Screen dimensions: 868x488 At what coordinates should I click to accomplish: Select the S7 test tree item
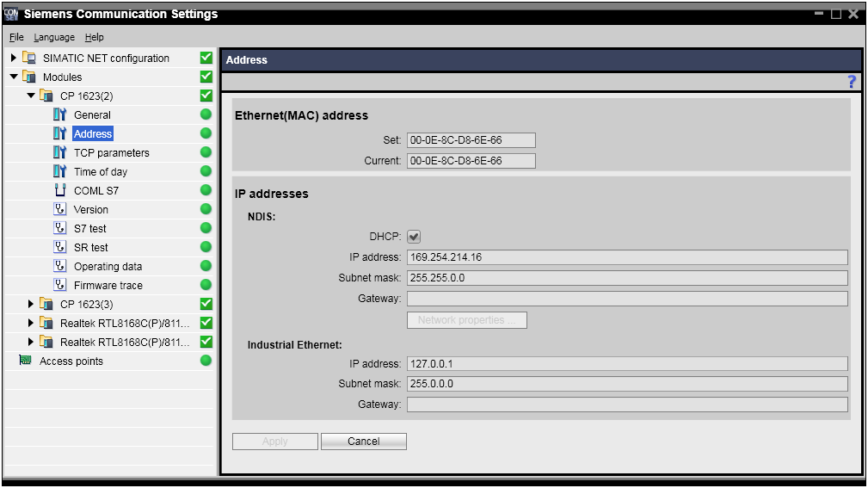coord(90,228)
